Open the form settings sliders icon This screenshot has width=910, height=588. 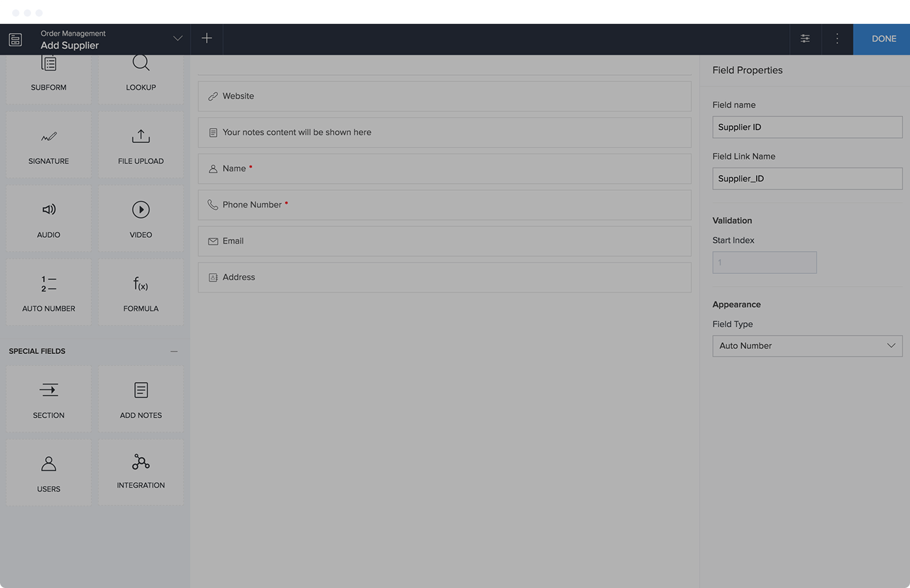click(x=805, y=39)
